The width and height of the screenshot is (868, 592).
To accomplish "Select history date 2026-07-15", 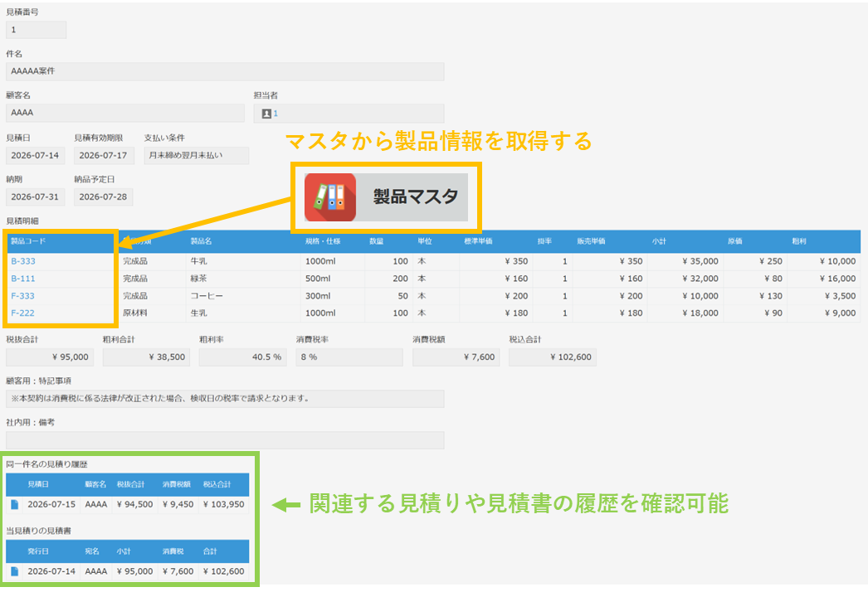I will tap(51, 504).
